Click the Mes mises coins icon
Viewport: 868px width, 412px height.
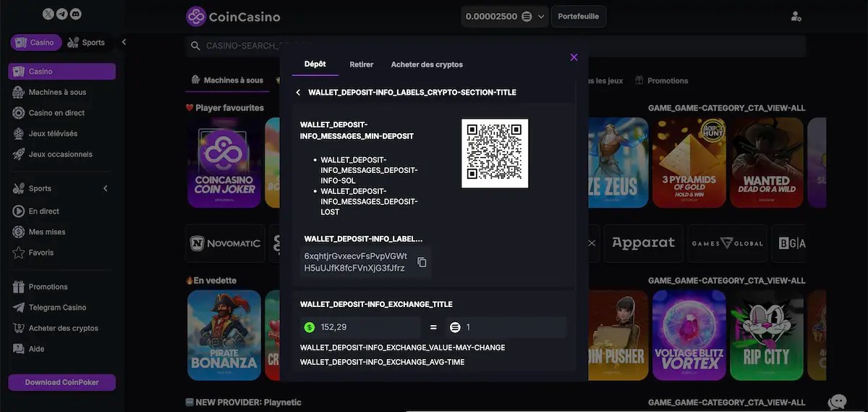(x=19, y=232)
